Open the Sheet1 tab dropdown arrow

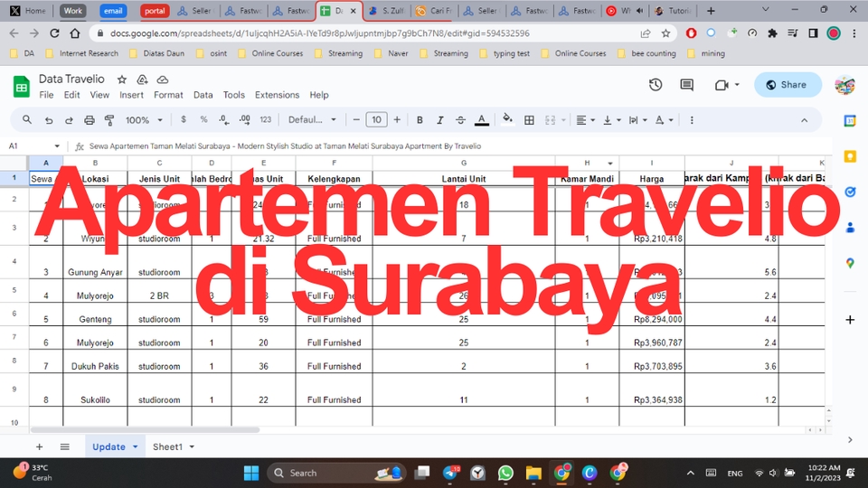(x=192, y=446)
